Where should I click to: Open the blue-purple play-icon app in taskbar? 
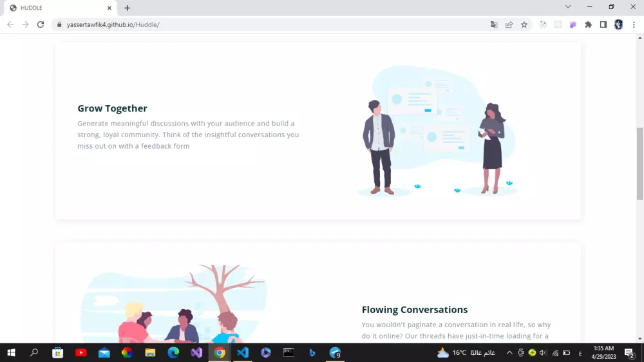(266, 352)
